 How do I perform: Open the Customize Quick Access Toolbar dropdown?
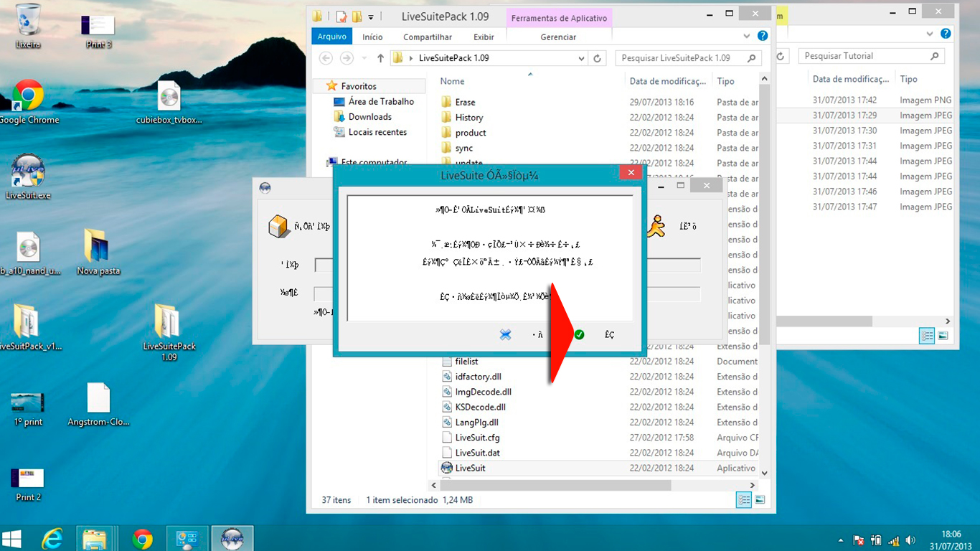[x=371, y=17]
